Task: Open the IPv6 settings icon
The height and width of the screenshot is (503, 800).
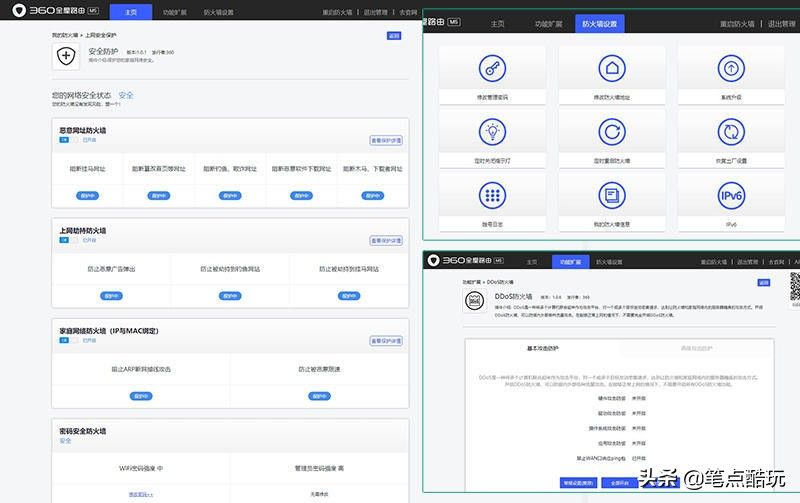Action: click(731, 194)
